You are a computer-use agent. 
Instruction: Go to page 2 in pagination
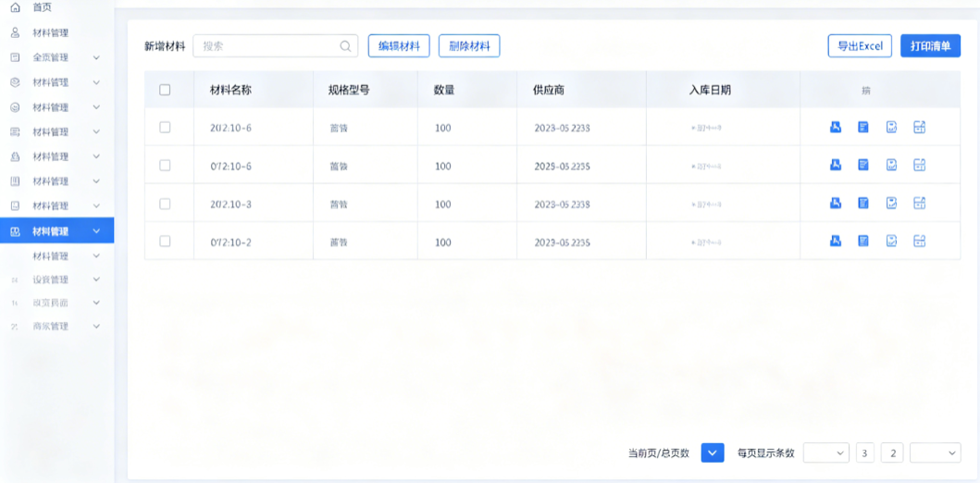pyautogui.click(x=892, y=453)
